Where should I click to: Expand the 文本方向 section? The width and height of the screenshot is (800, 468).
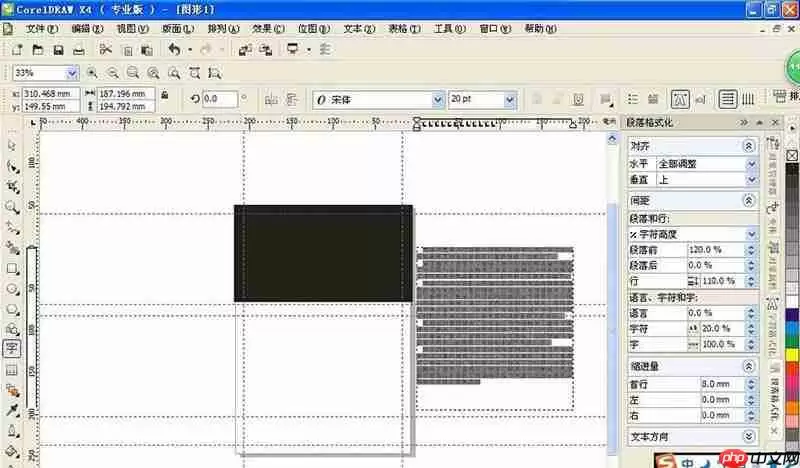[x=748, y=436]
